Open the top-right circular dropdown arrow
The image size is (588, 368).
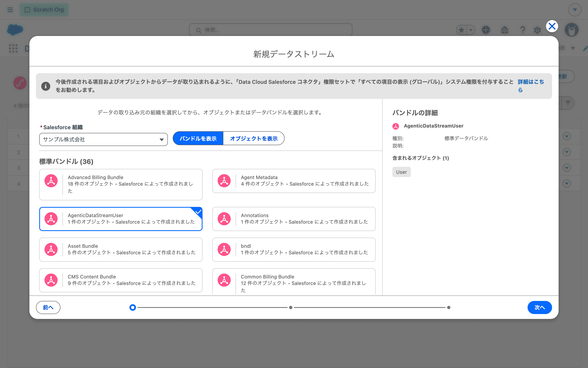pos(575,10)
